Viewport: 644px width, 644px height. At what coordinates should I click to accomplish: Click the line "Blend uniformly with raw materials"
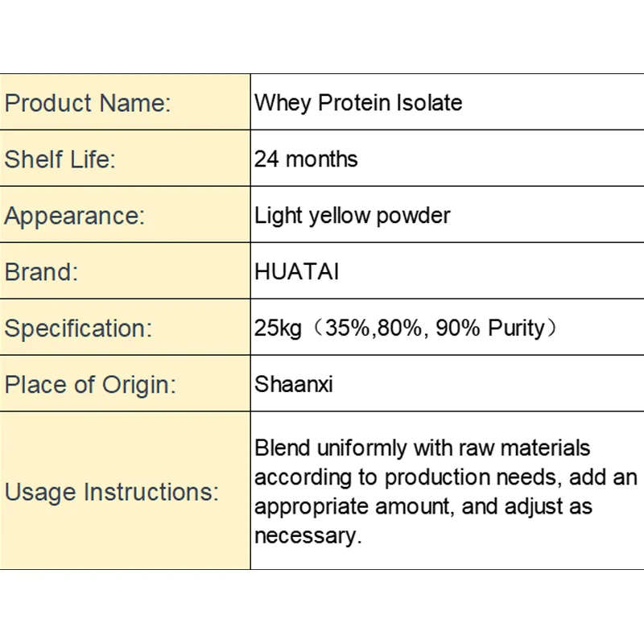(422, 448)
